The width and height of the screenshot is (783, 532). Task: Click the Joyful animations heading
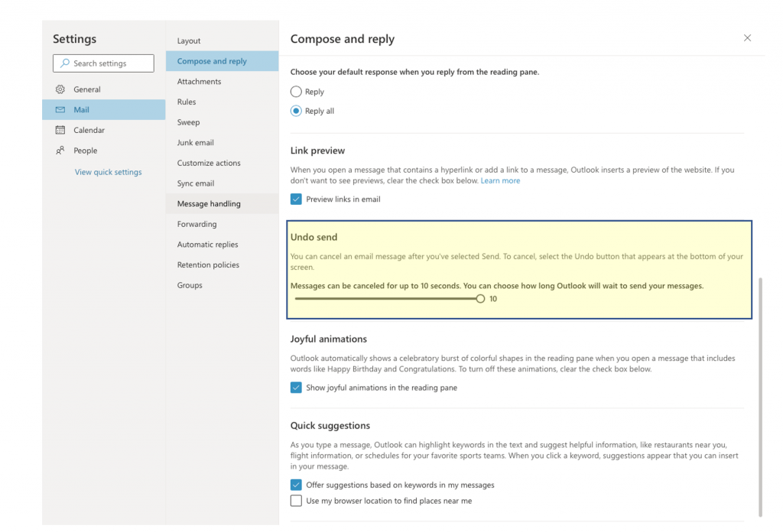(x=329, y=339)
